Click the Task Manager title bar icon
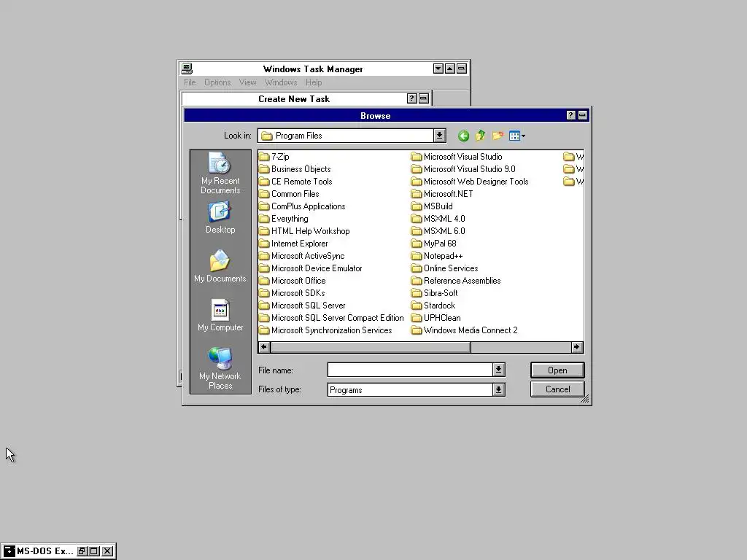The width and height of the screenshot is (747, 560). click(187, 69)
